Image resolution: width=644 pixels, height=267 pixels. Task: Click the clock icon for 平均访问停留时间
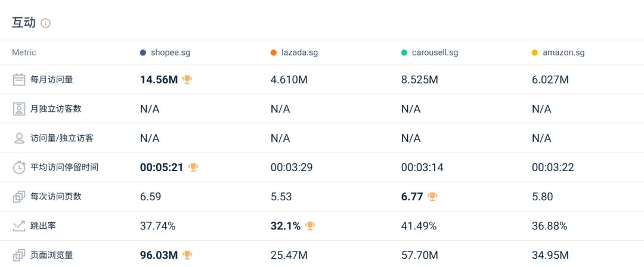tap(19, 167)
